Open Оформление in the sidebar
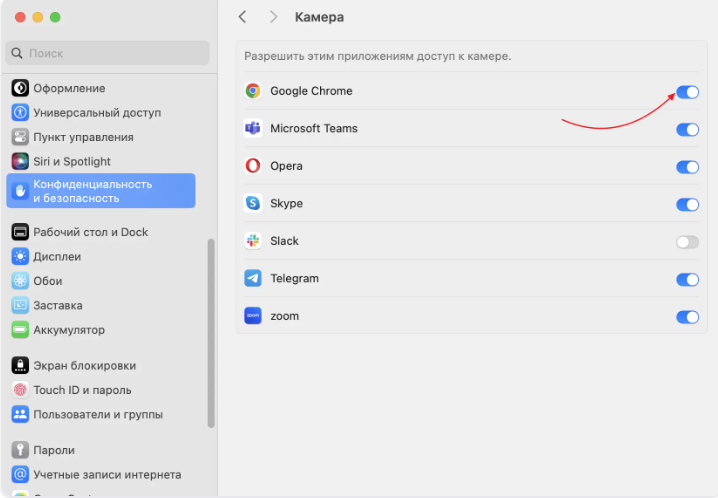Viewport: 718px width, 498px height. coord(68,88)
